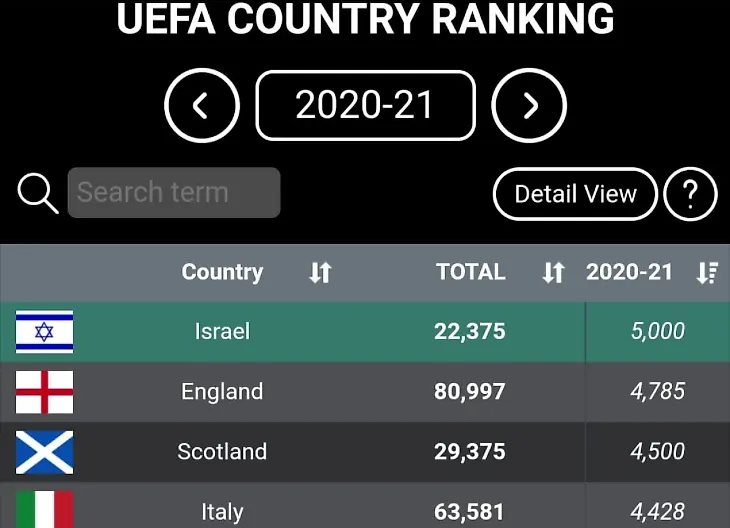
Task: Sort by TOTAL column arrows
Action: tap(553, 273)
